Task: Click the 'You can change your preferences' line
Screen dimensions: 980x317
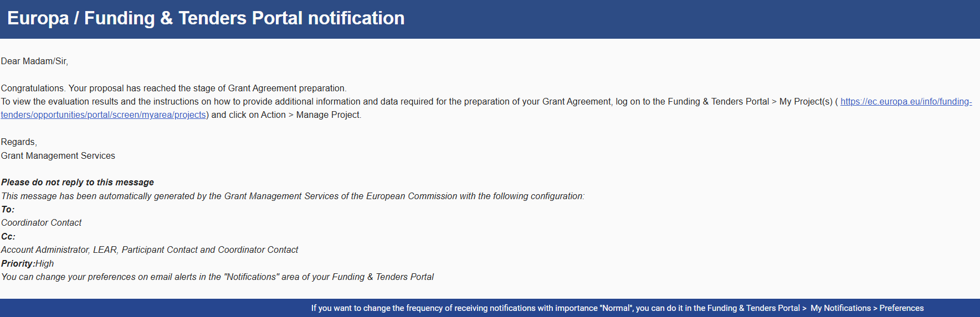Action: click(x=217, y=277)
